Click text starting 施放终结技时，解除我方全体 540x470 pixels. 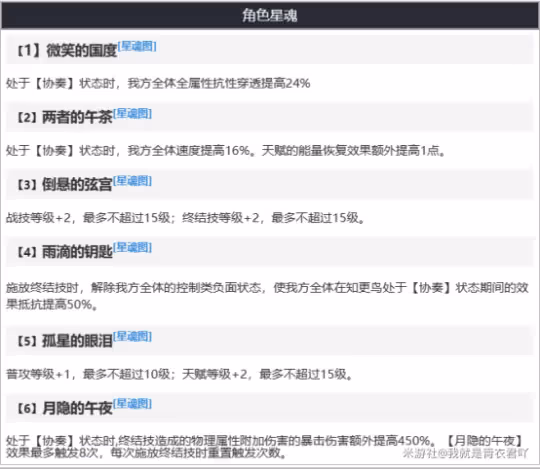click(x=267, y=296)
